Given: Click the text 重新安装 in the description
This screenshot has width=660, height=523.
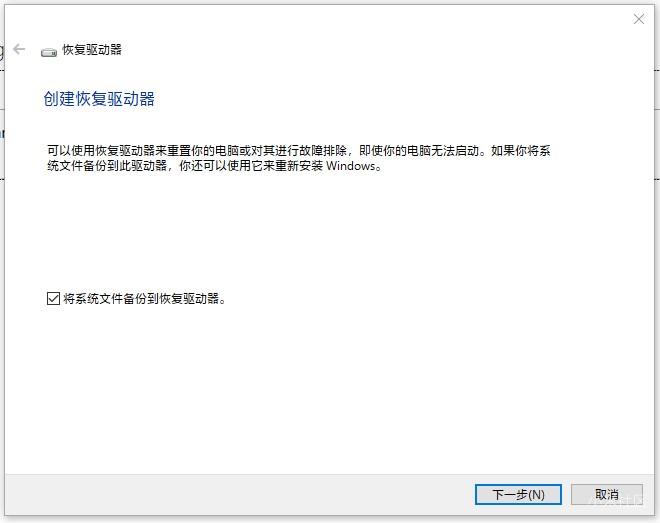Looking at the screenshot, I should 299,166.
